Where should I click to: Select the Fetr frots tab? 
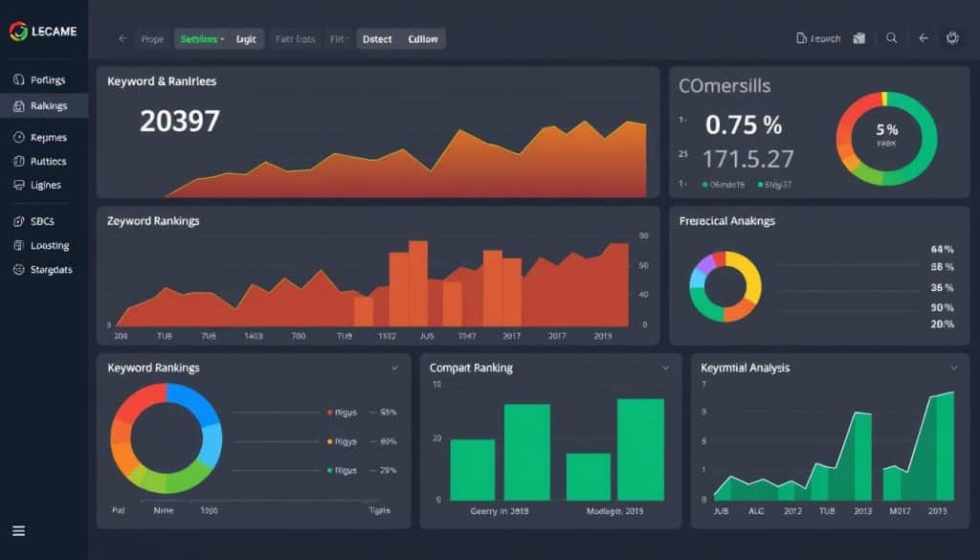[296, 38]
